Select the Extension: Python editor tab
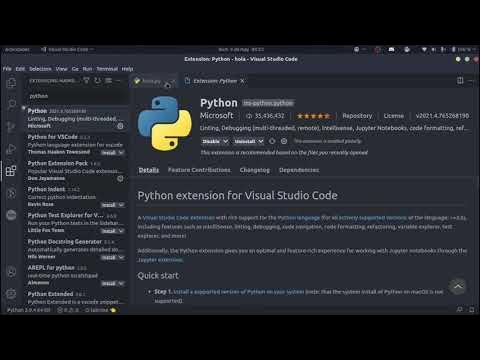Image resolution: width=480 pixels, height=360 pixels. (215, 81)
